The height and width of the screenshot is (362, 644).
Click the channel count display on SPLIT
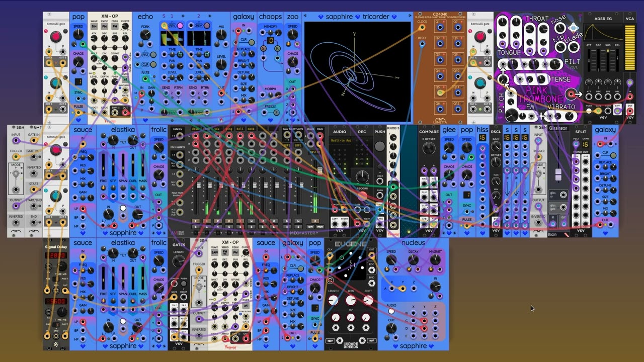click(585, 144)
